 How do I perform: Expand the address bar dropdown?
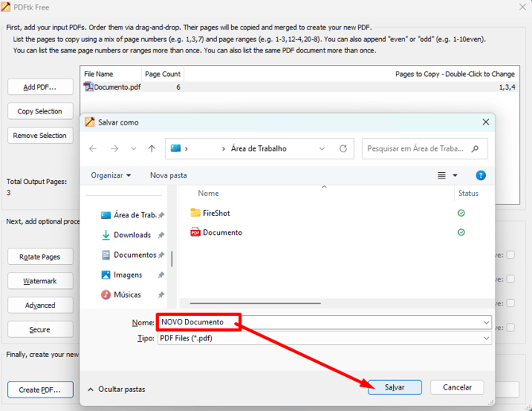point(322,148)
